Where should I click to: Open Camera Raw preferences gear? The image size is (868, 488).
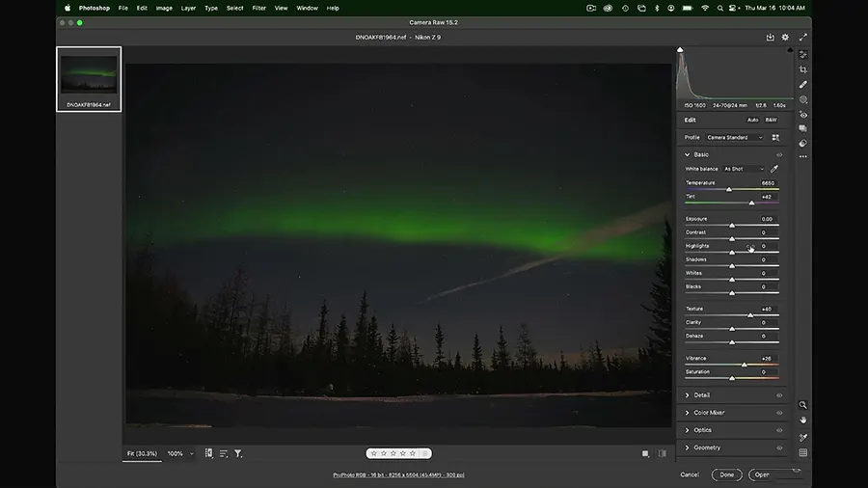(x=785, y=38)
